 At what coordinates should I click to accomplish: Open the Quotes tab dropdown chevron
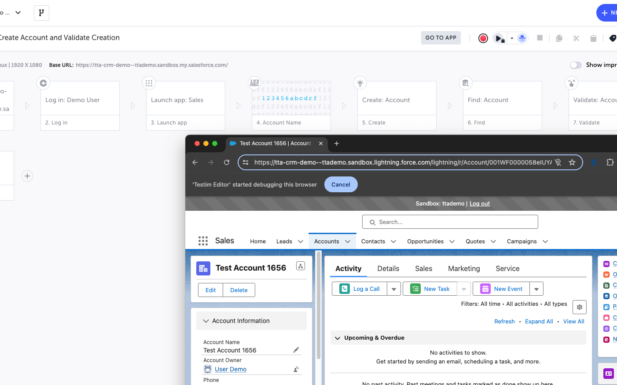point(493,241)
